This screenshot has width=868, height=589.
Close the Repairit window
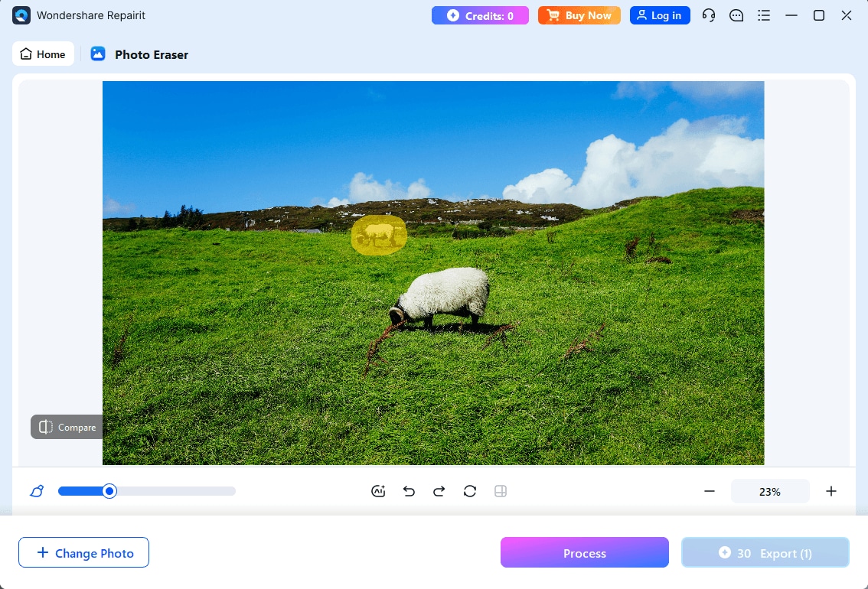847,15
